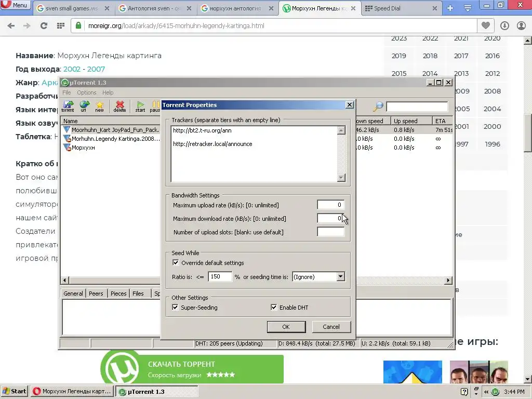
Task: Open the browser user profile icon
Action: [x=521, y=26]
